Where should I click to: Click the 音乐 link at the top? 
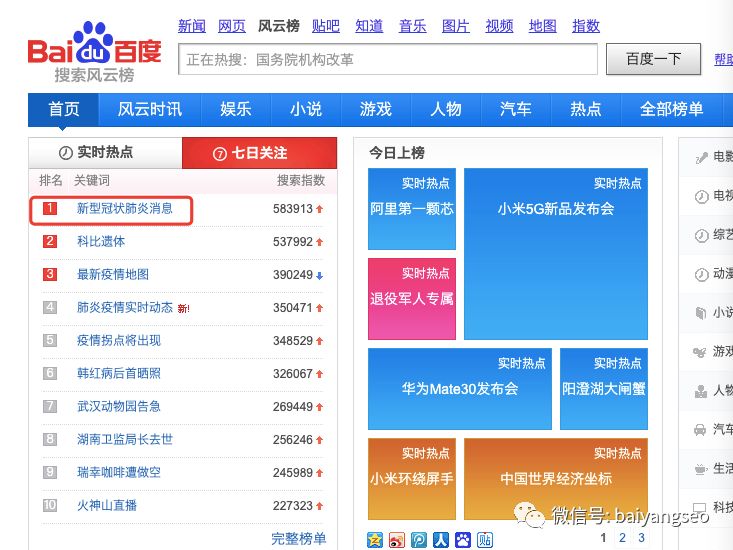412,26
